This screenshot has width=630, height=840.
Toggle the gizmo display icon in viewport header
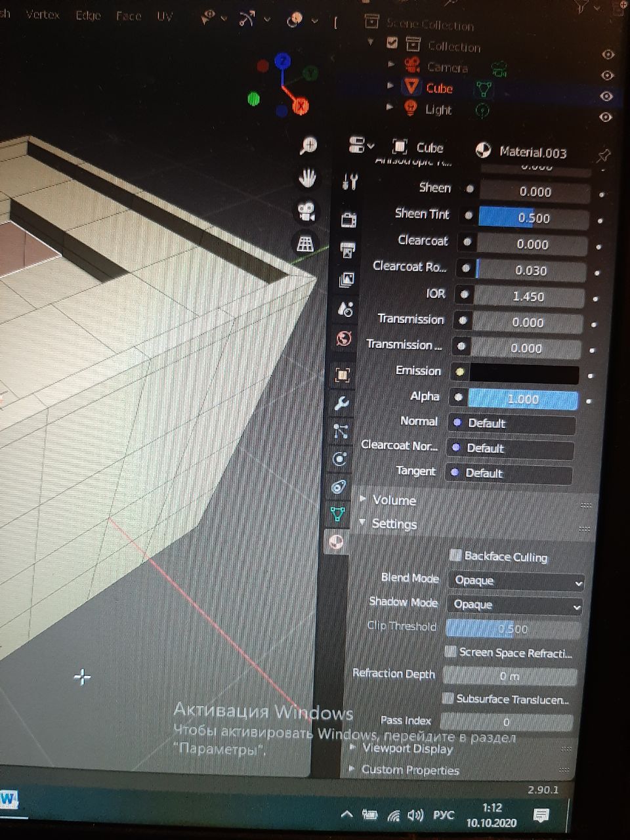[x=247, y=18]
